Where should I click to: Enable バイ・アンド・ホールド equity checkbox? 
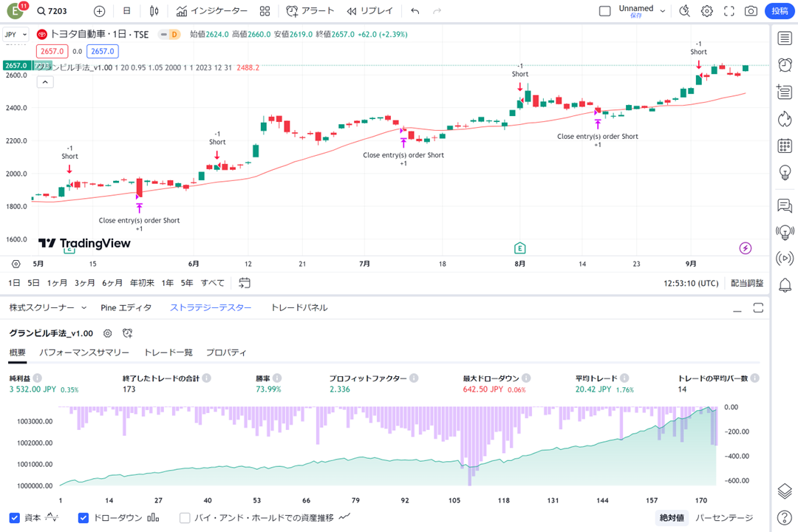[x=185, y=518]
